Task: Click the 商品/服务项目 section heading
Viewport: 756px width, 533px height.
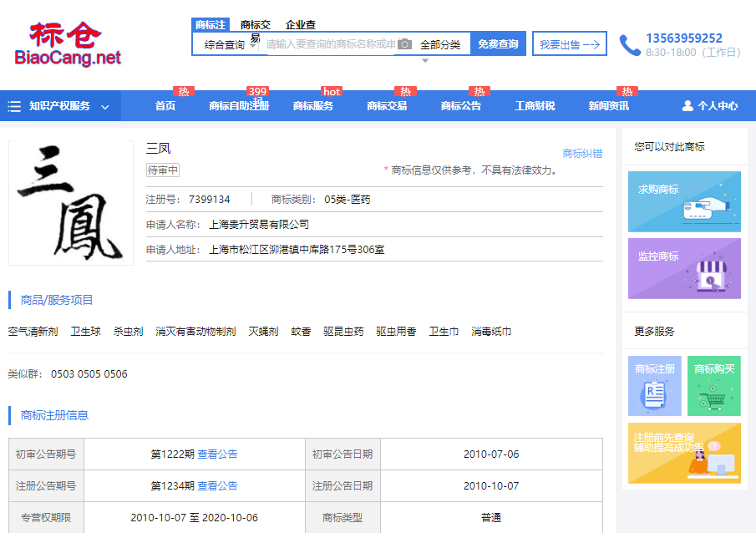Action: click(x=57, y=300)
